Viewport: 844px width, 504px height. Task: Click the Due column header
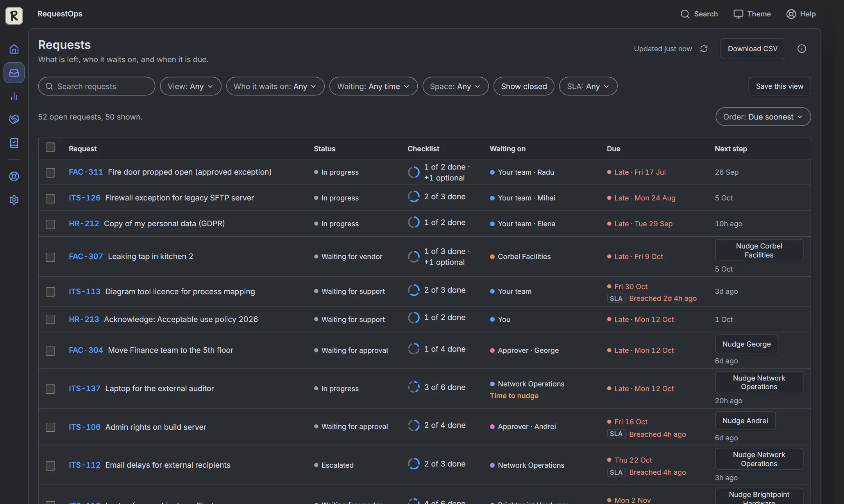click(x=613, y=149)
